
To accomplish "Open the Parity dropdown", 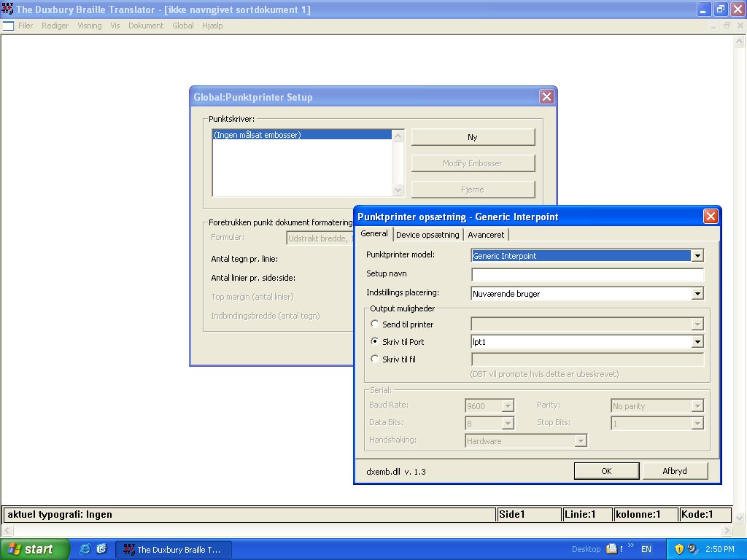I will (x=697, y=405).
